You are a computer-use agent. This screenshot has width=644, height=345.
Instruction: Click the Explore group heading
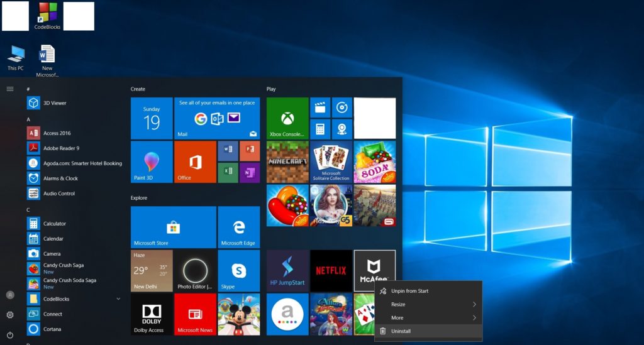[139, 198]
